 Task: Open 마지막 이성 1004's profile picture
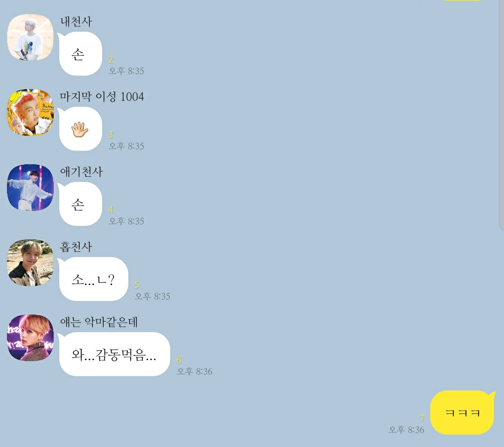(30, 112)
